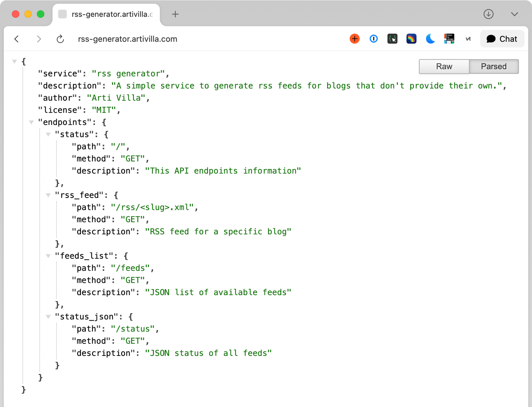
Task: Click the "status_json" key
Action: click(86, 317)
